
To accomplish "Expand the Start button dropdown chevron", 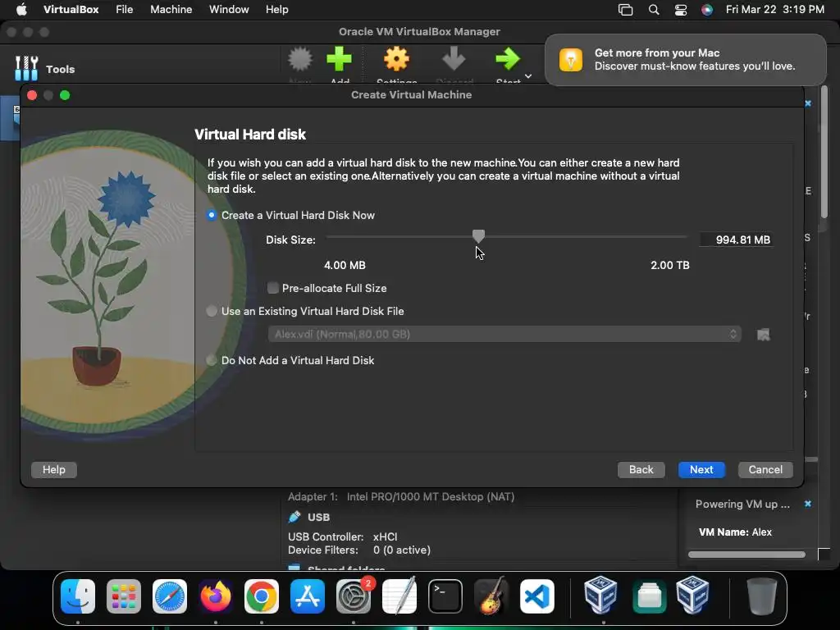I will coord(528,76).
